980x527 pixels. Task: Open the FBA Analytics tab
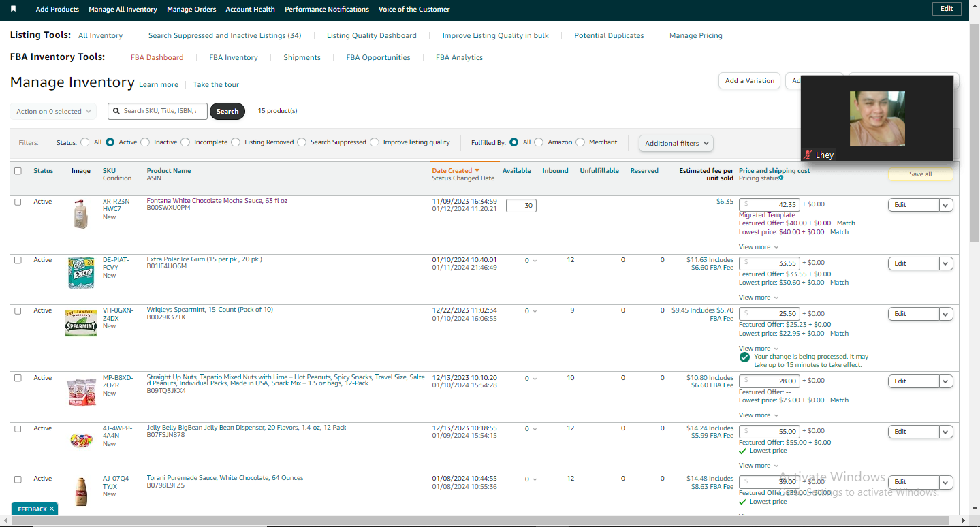459,58
